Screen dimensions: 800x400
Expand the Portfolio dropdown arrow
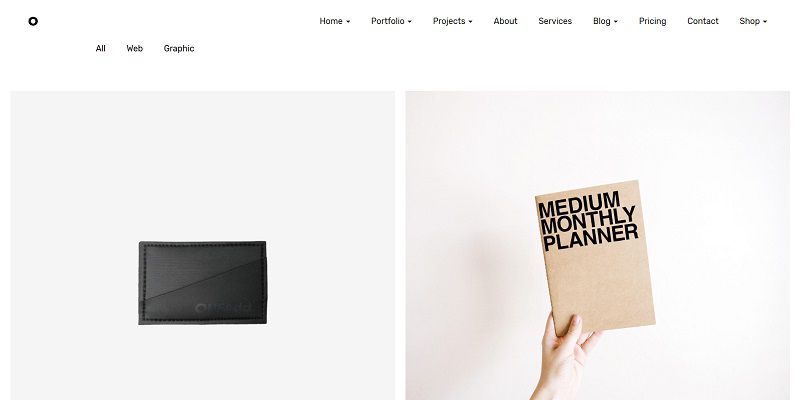point(410,22)
